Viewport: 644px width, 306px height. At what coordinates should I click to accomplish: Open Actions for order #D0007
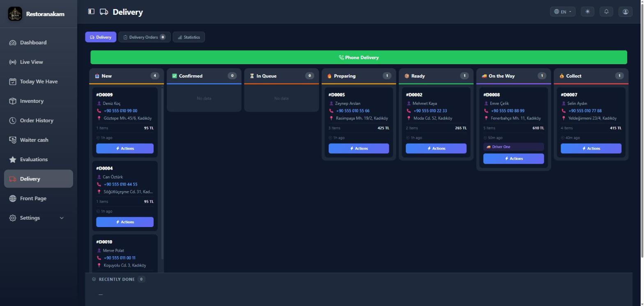(591, 148)
